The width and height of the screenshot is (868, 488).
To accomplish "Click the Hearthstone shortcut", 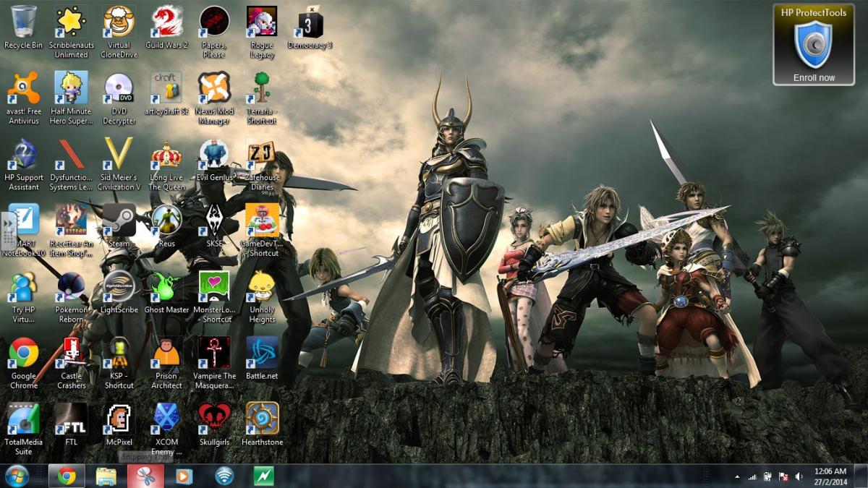I will click(x=262, y=424).
